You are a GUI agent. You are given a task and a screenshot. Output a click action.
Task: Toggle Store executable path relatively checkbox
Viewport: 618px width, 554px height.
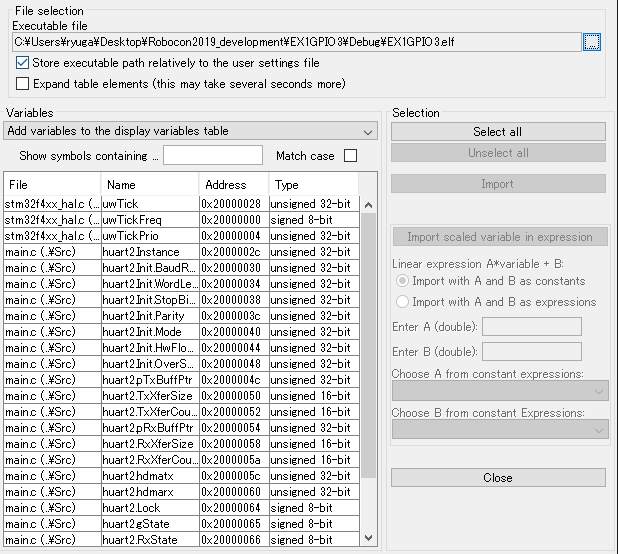(22, 63)
